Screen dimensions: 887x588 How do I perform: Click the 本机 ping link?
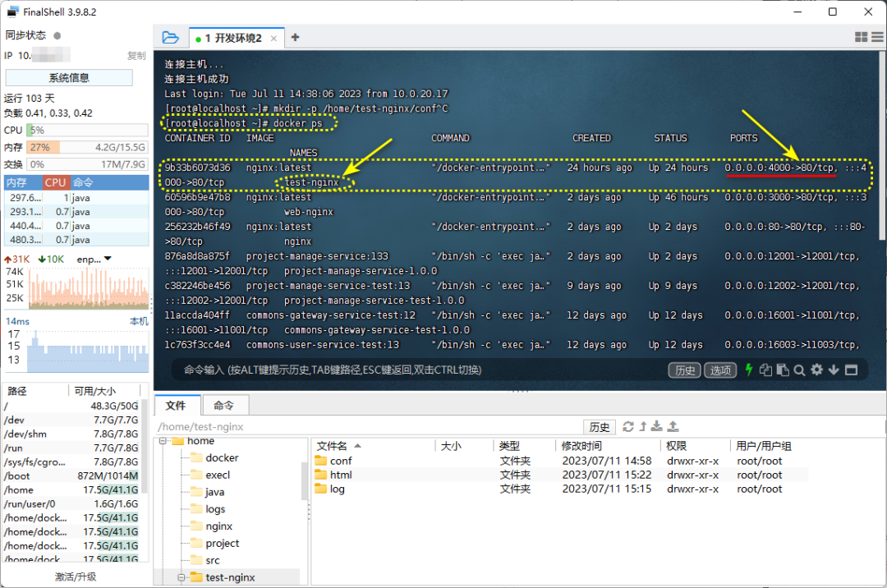point(139,321)
